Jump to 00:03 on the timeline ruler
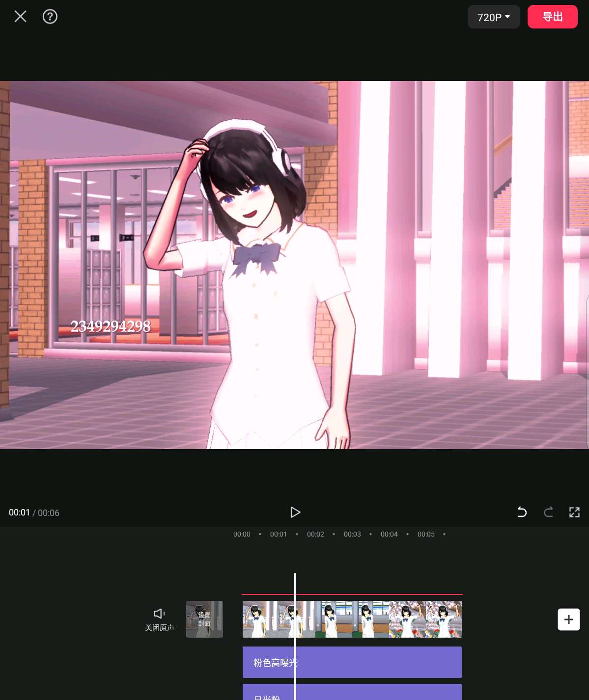Screen dimensions: 589x700 point(352,534)
